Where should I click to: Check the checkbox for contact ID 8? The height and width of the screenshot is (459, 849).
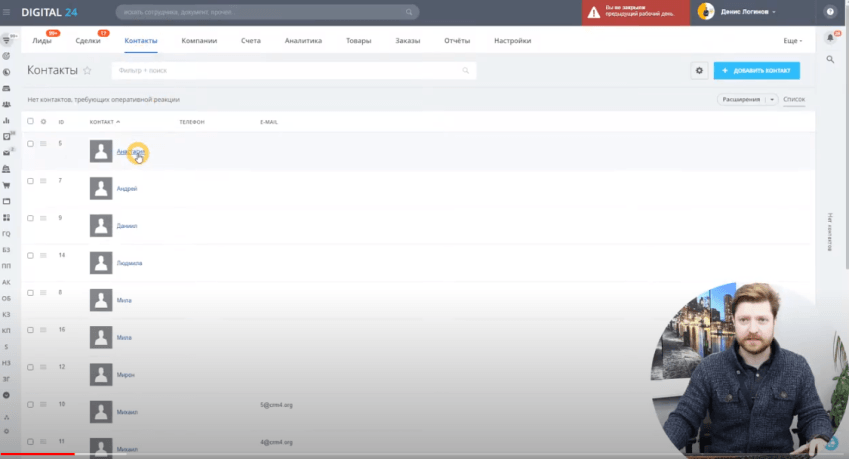coord(30,293)
